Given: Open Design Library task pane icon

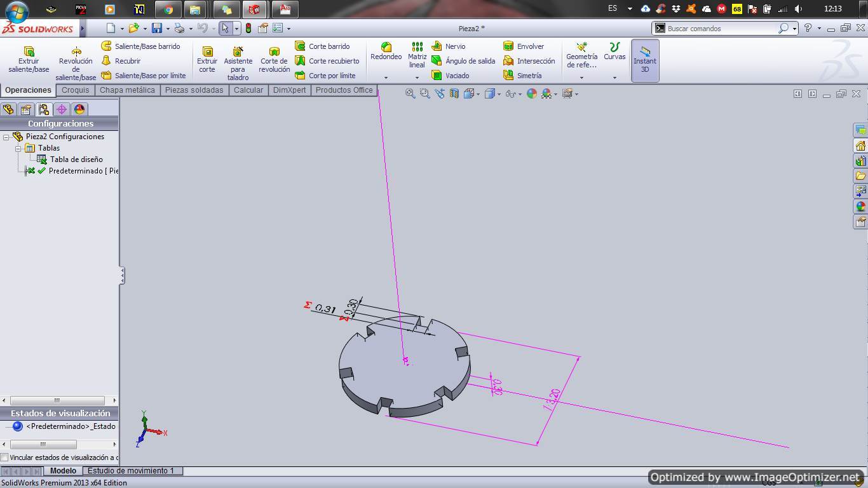Looking at the screenshot, I should click(860, 161).
